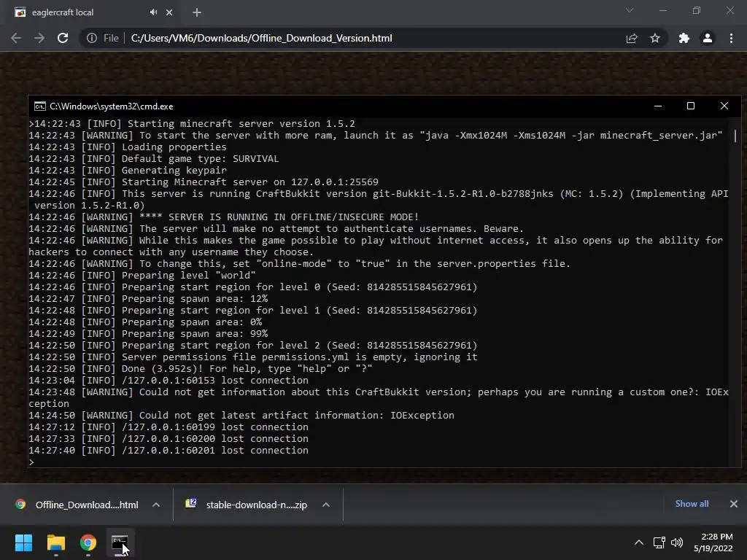Expand options for Offline_Download....html download
Screen dimensions: 747x560
pos(156,505)
